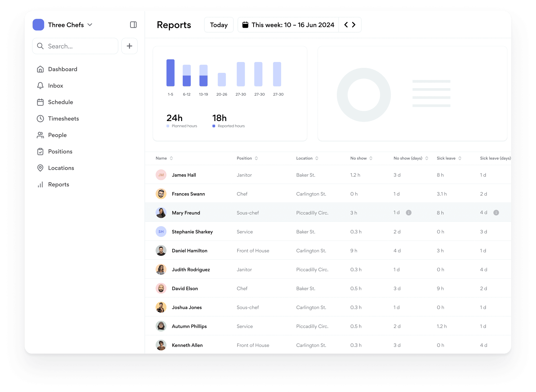The image size is (536, 392).
Task: Go to previous week arrow
Action: [346, 25]
